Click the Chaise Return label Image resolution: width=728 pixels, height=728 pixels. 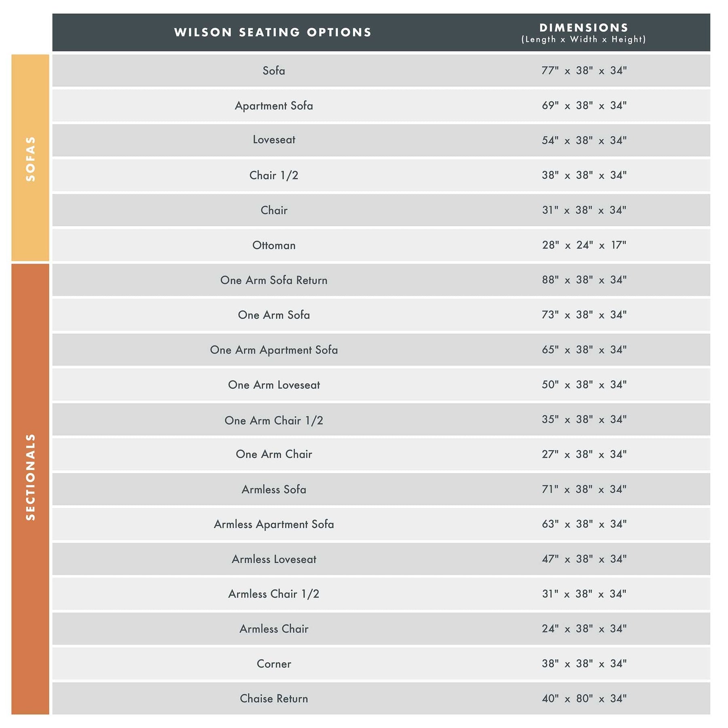(x=274, y=698)
